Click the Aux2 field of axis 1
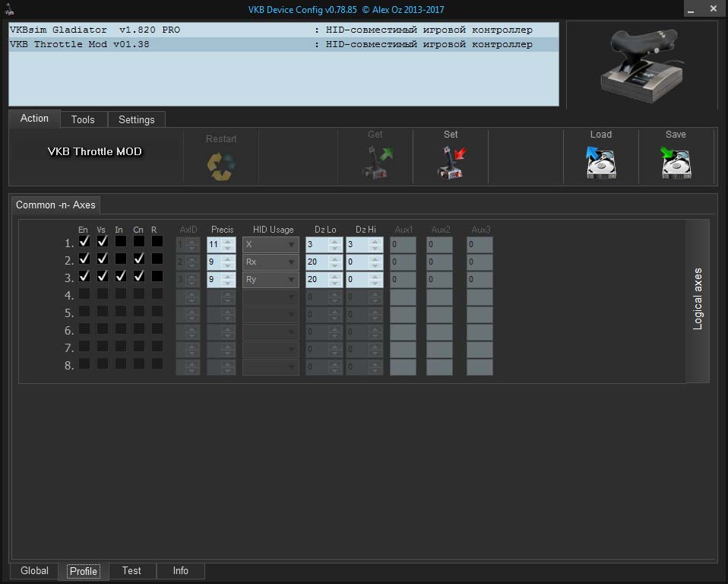The image size is (728, 584). click(x=440, y=244)
